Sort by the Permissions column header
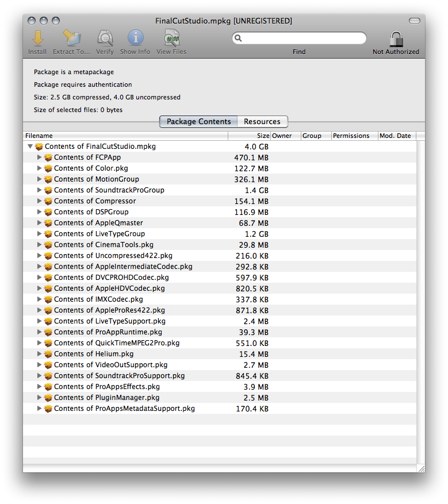This screenshot has height=504, width=448. coord(354,136)
